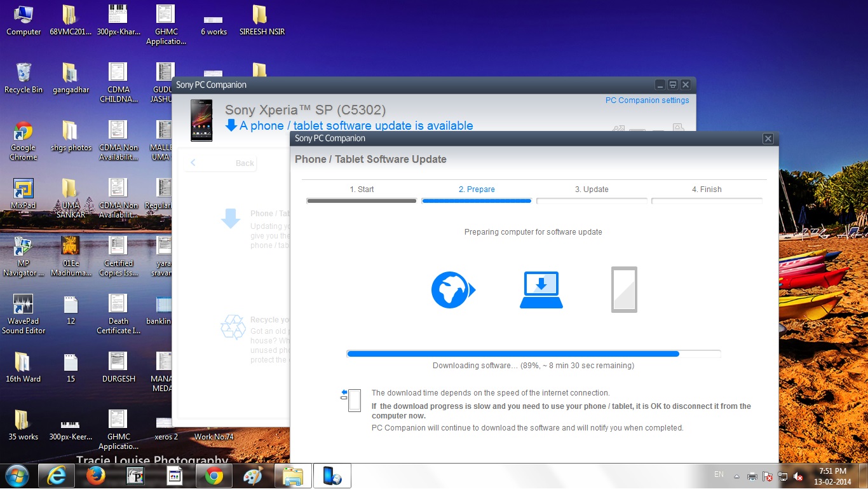Select the Certified Copies Iss document
Image resolution: width=868 pixels, height=496 pixels.
click(x=118, y=257)
